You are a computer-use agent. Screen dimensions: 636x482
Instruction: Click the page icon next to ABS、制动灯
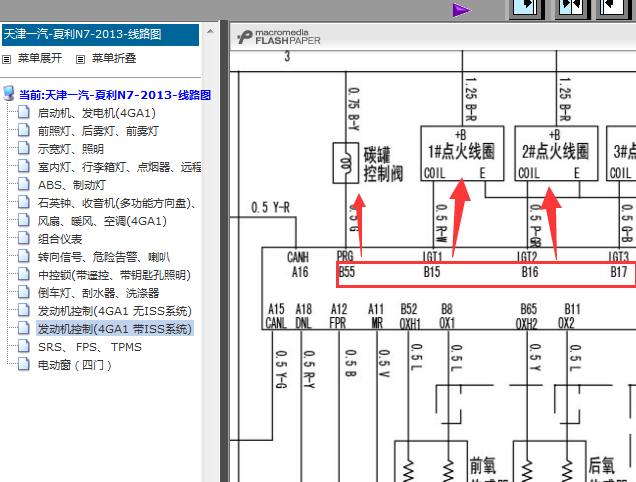[x=24, y=184]
